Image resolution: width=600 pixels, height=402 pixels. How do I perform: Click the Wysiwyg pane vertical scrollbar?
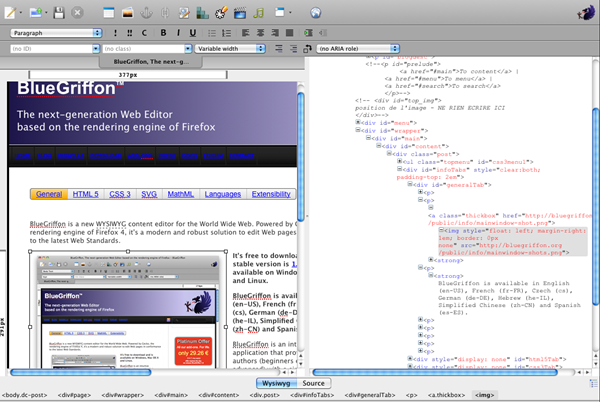point(301,156)
